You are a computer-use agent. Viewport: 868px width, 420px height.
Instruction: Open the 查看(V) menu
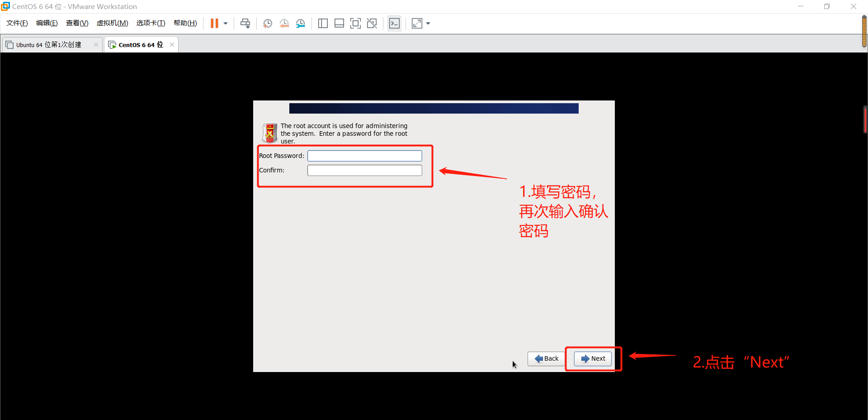pyautogui.click(x=77, y=23)
